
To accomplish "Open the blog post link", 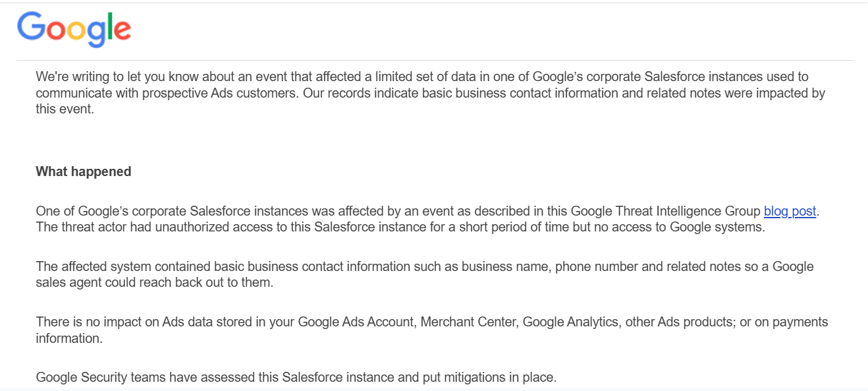I will 790,212.
